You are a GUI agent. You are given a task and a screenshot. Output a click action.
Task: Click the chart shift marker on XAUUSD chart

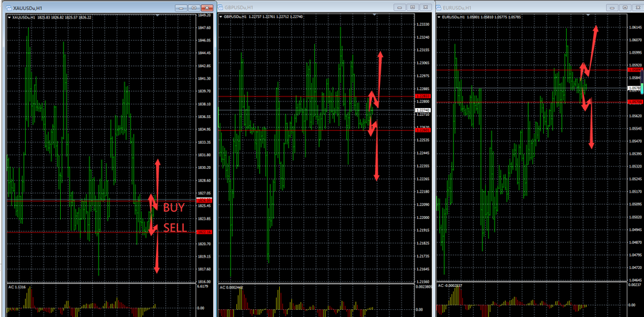click(x=157, y=14)
